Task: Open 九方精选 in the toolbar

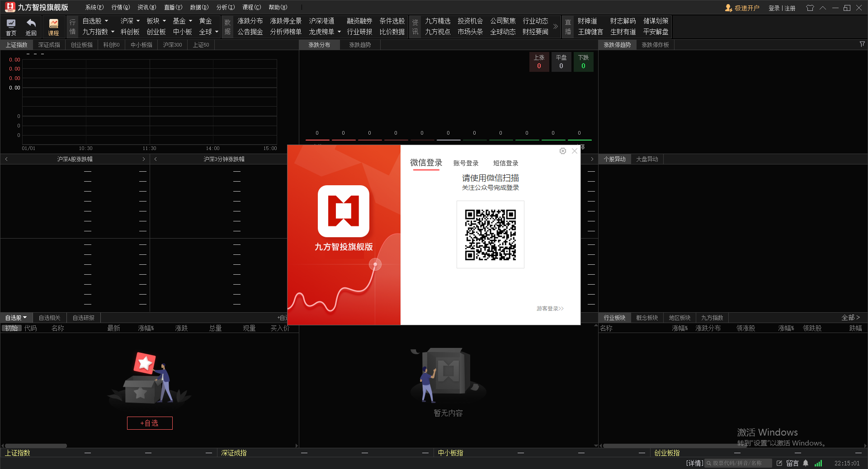Action: [x=438, y=21]
